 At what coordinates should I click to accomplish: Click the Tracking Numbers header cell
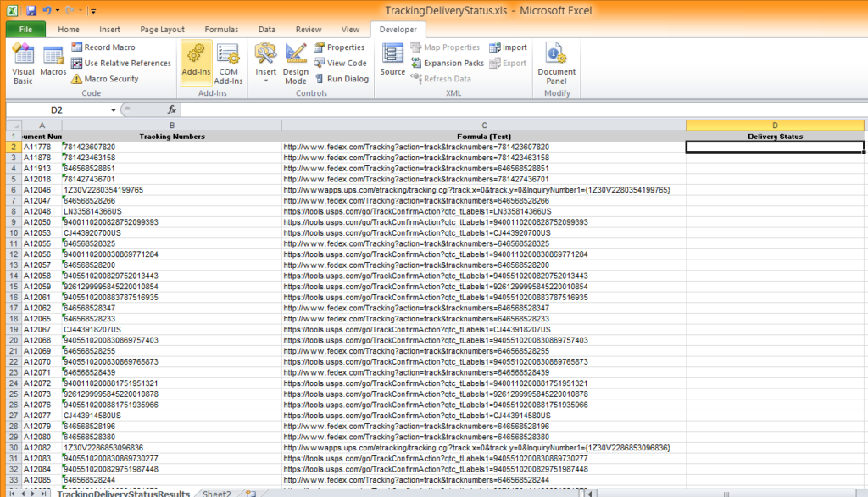point(171,137)
